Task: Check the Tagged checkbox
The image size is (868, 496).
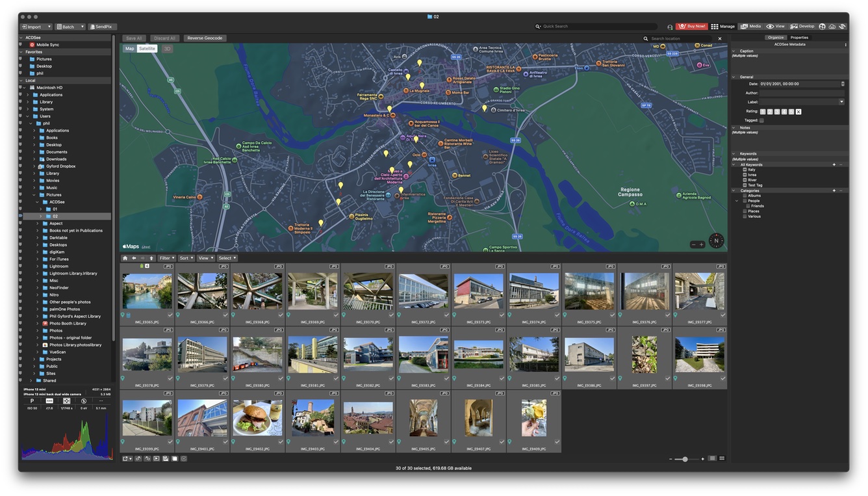Action: [761, 120]
